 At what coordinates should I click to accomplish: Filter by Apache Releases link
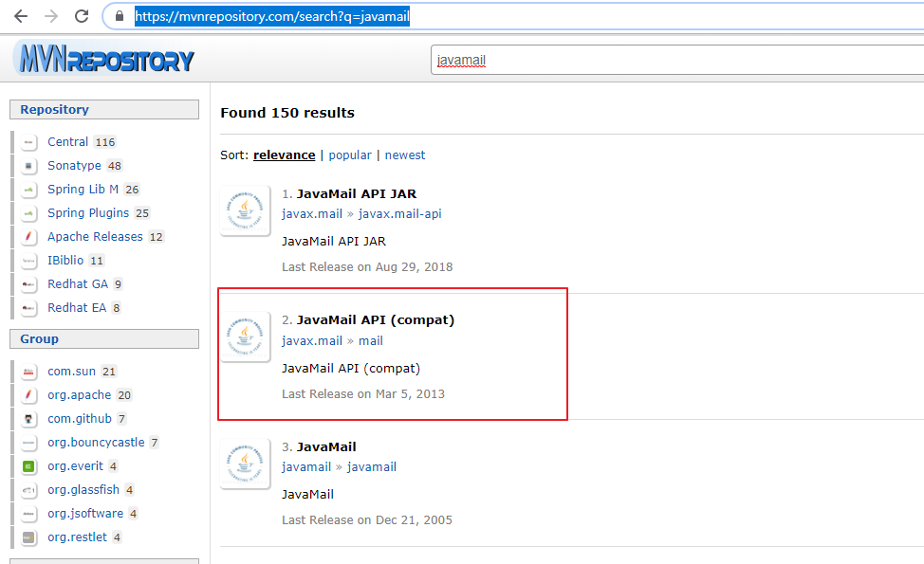click(95, 236)
